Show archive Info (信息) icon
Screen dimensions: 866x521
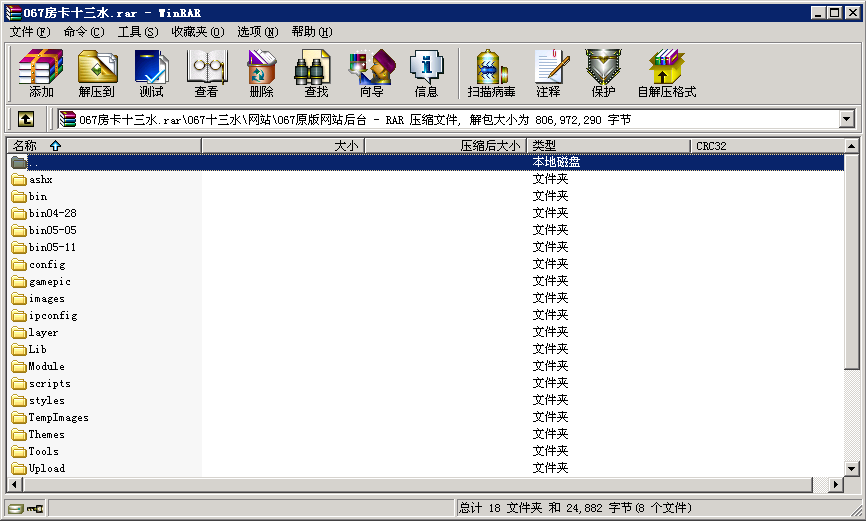426,73
